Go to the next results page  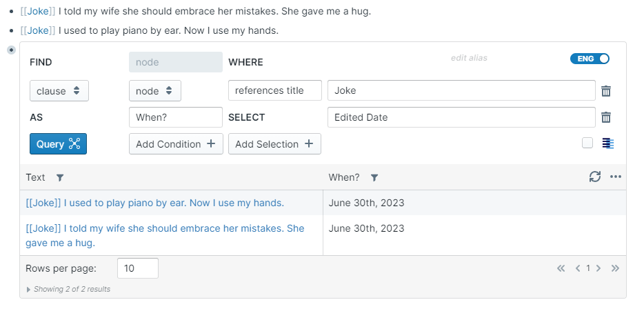(x=598, y=268)
